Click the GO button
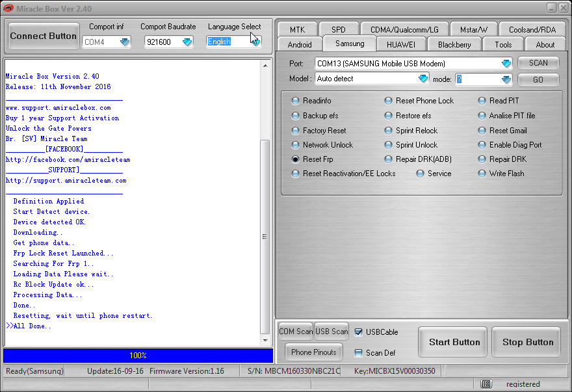 click(x=538, y=79)
